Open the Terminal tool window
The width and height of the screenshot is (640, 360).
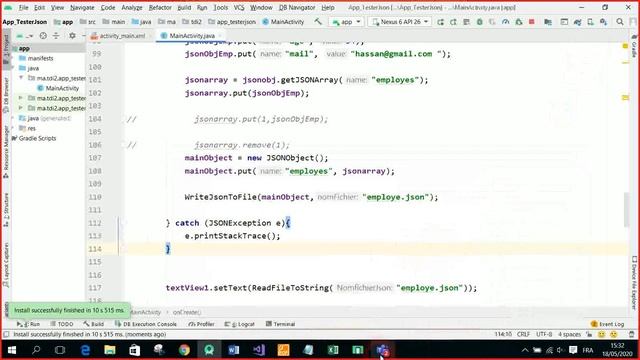point(280,324)
